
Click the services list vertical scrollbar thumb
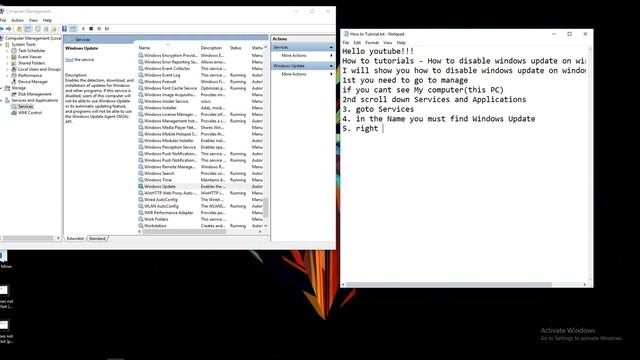[x=266, y=208]
